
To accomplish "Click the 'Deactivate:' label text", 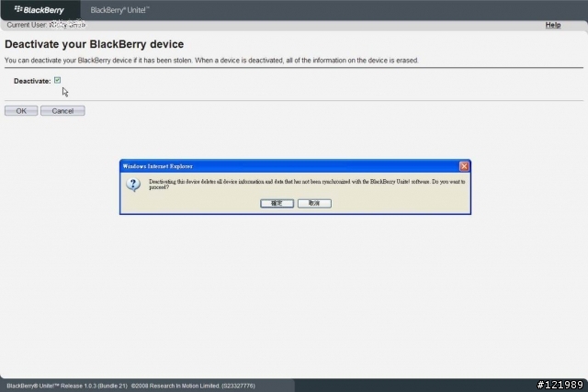I will click(x=32, y=81).
